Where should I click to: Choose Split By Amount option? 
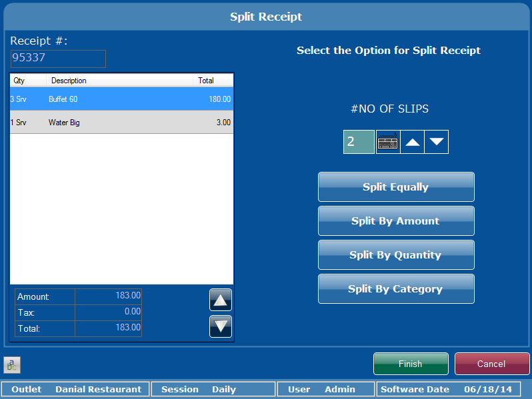click(396, 221)
